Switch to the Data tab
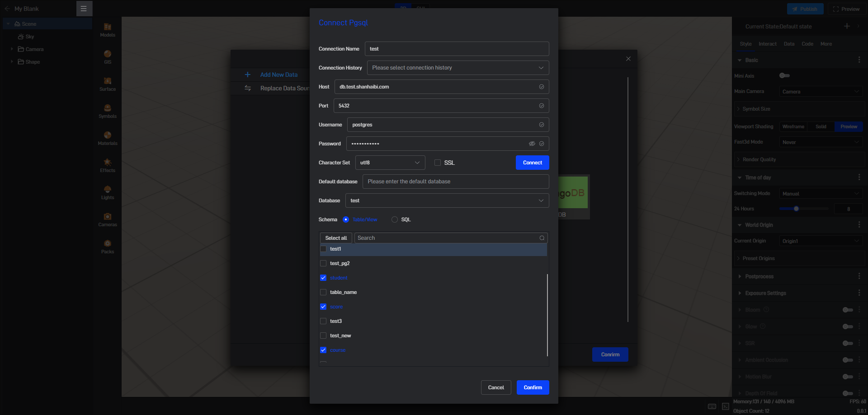 (x=789, y=44)
